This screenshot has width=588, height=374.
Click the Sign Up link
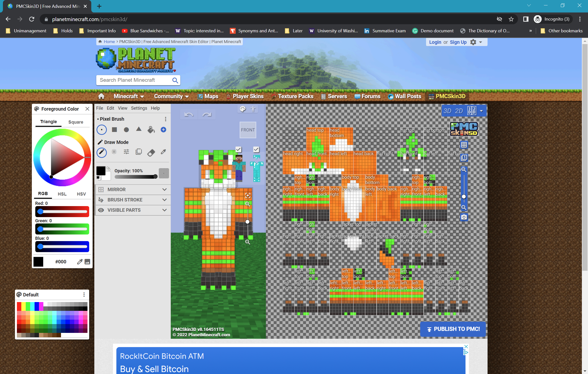(458, 42)
